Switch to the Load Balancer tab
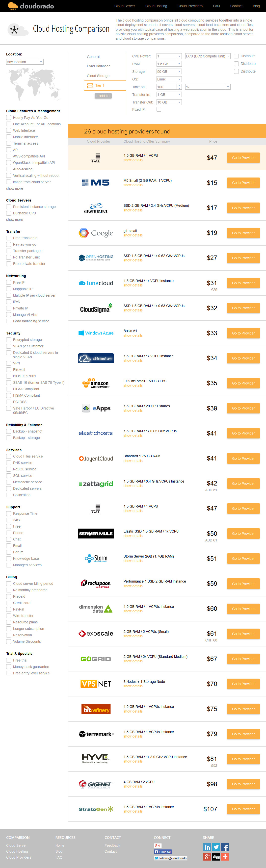This screenshot has width=266, height=868. point(98,66)
